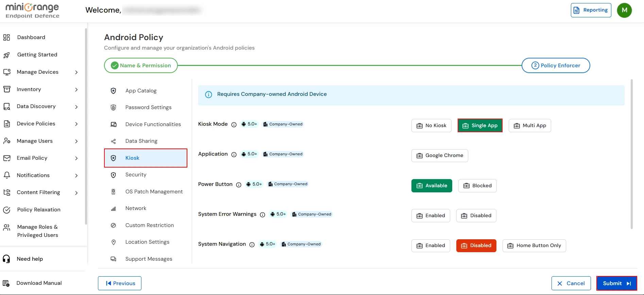Click the Need help headset icon

(x=6, y=259)
